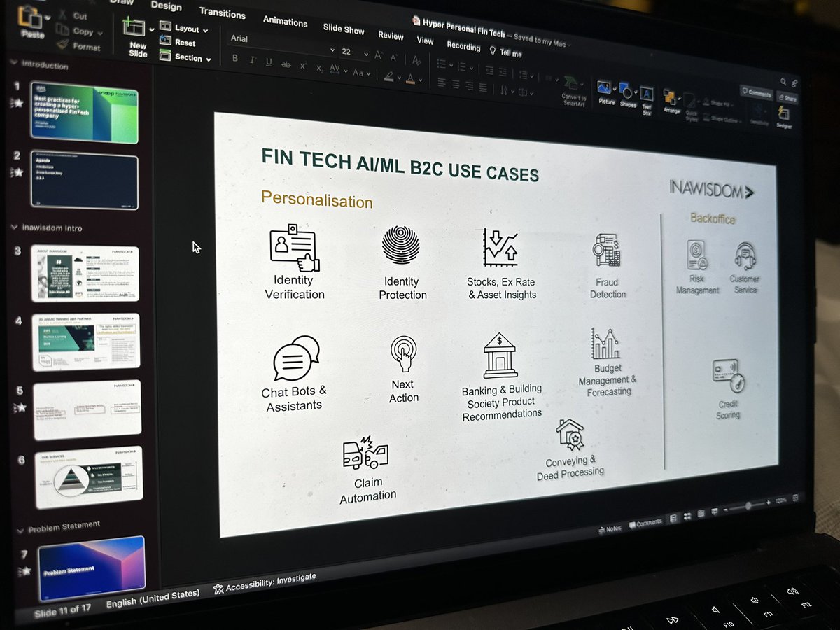Increase font size with larger A
Image resolution: width=840 pixels, height=630 pixels.
(x=379, y=55)
